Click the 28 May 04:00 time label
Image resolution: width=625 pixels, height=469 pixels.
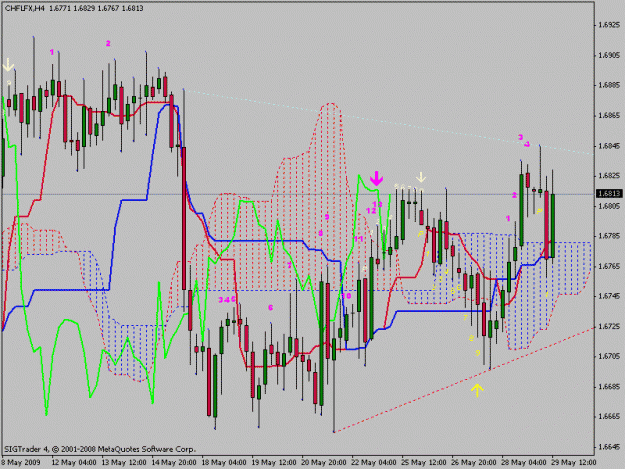pyautogui.click(x=524, y=462)
